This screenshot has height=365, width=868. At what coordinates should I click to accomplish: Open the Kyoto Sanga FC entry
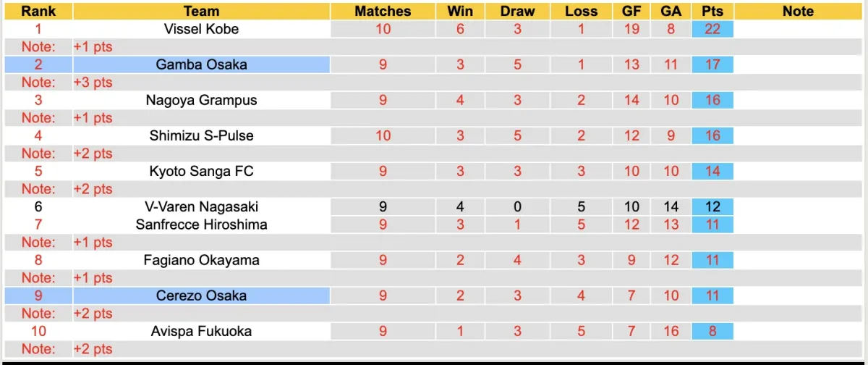coord(201,171)
